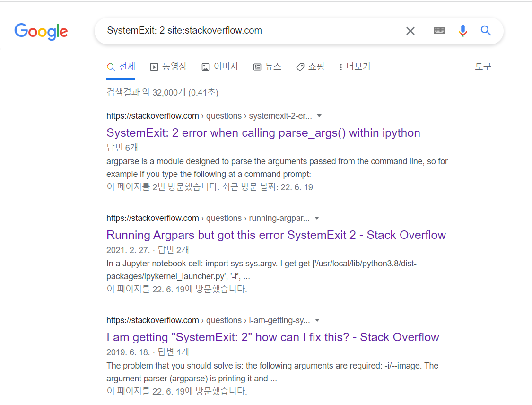Click the stackoverflow.com i-am-getting-sy... breadcrumb URL
532x405 pixels.
coord(208,320)
